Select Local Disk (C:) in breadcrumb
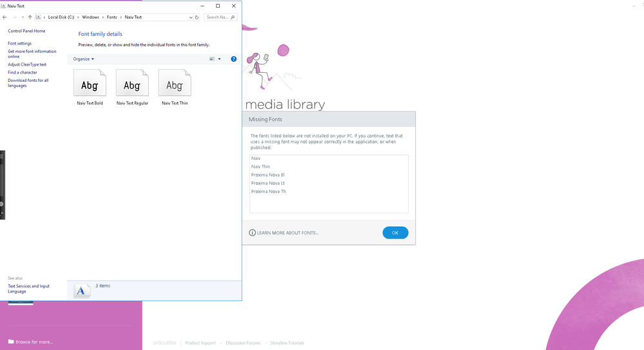 coord(61,17)
